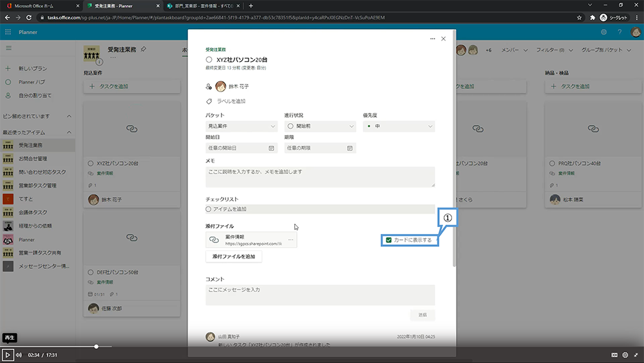The width and height of the screenshot is (644, 363).
Task: Click the コメント message field
Action: [x=320, y=295]
